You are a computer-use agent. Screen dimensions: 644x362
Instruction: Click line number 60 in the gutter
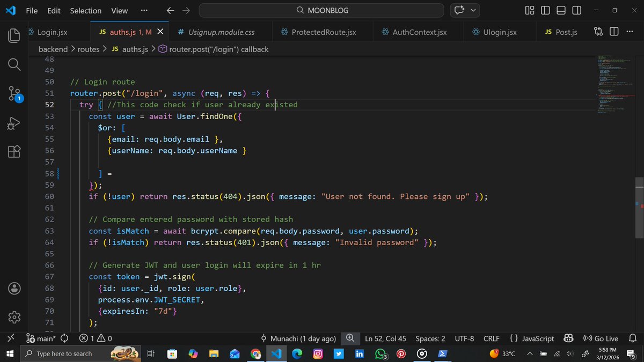click(x=49, y=196)
